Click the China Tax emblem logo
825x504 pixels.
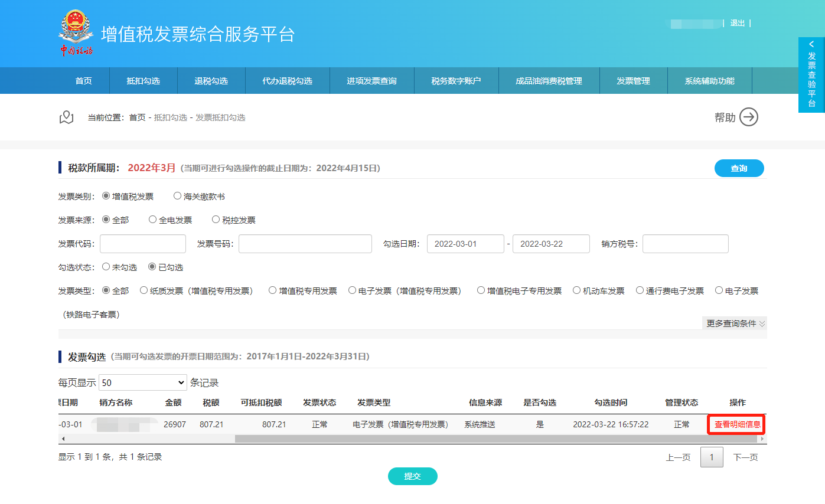[76, 33]
